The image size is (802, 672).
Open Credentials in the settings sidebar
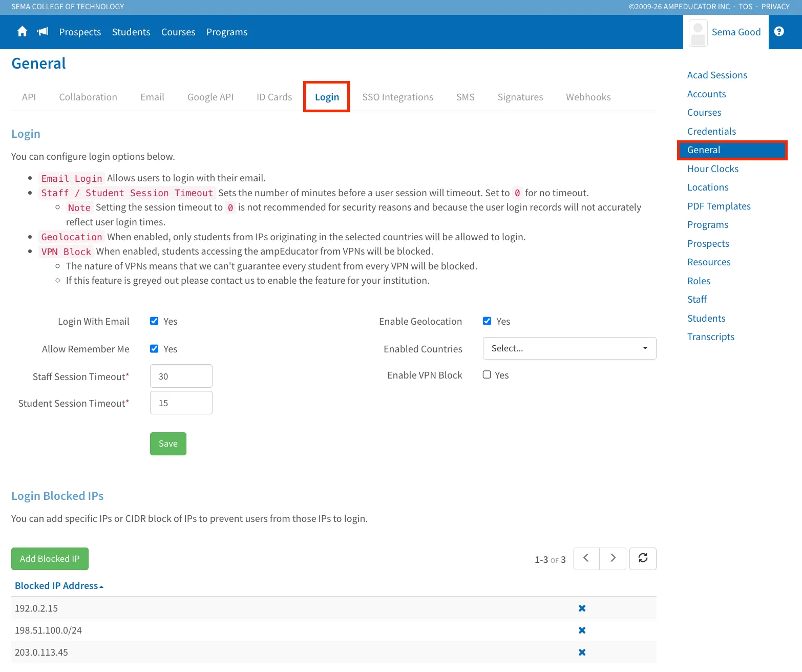tap(711, 132)
